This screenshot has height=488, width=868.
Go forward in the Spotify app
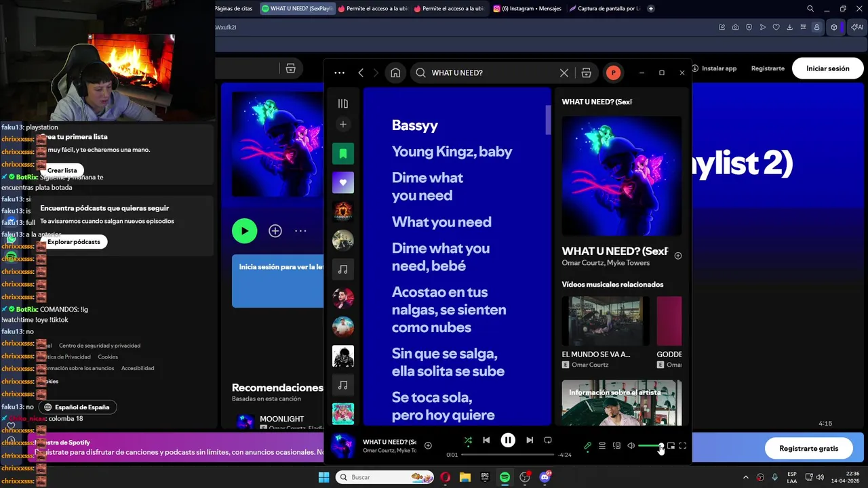(x=376, y=73)
